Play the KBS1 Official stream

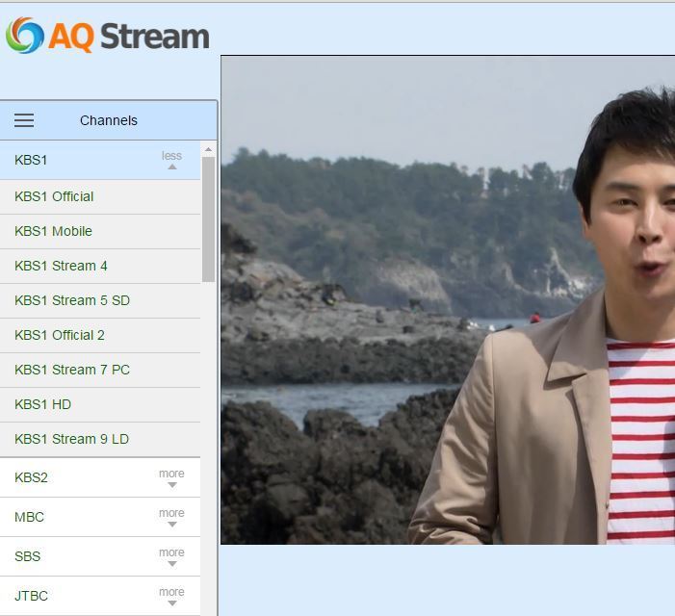pyautogui.click(x=100, y=197)
